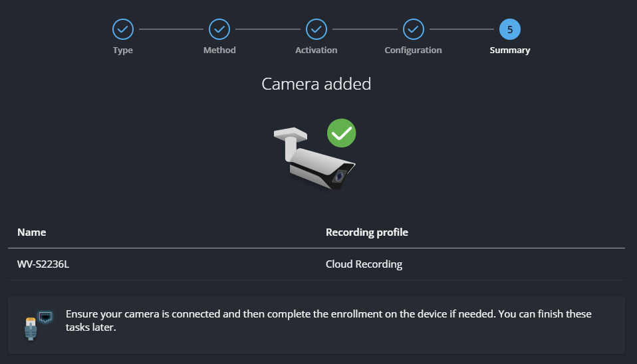
Task: Click the green success checkmark badge
Action: click(x=342, y=134)
